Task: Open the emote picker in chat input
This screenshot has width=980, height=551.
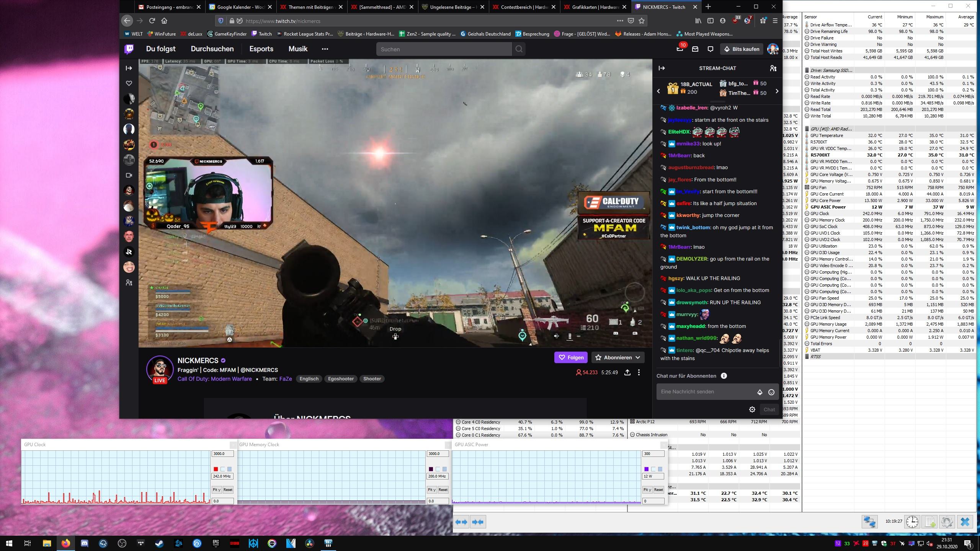Action: [771, 392]
